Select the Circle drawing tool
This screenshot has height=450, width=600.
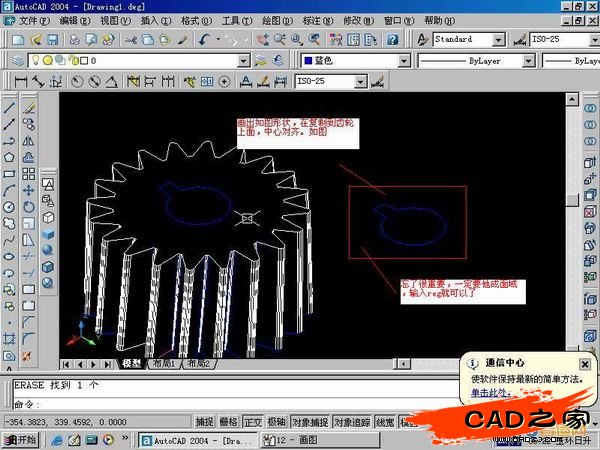(x=9, y=206)
